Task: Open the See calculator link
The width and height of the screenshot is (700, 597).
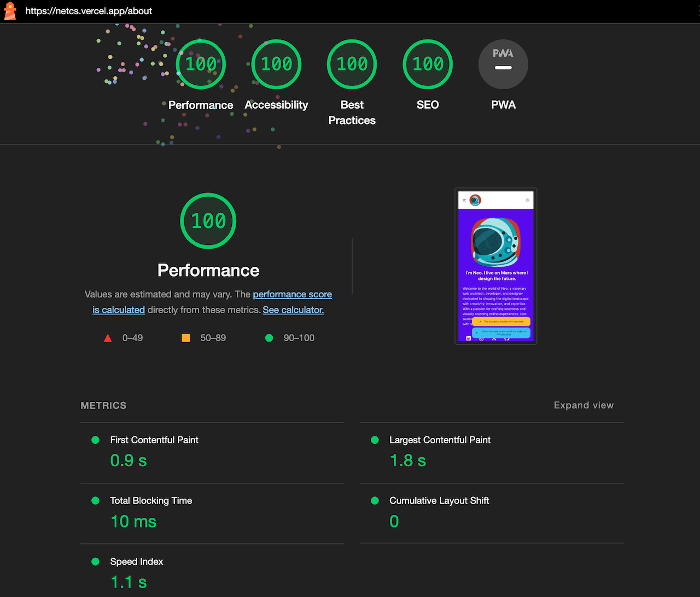Action: [x=293, y=310]
